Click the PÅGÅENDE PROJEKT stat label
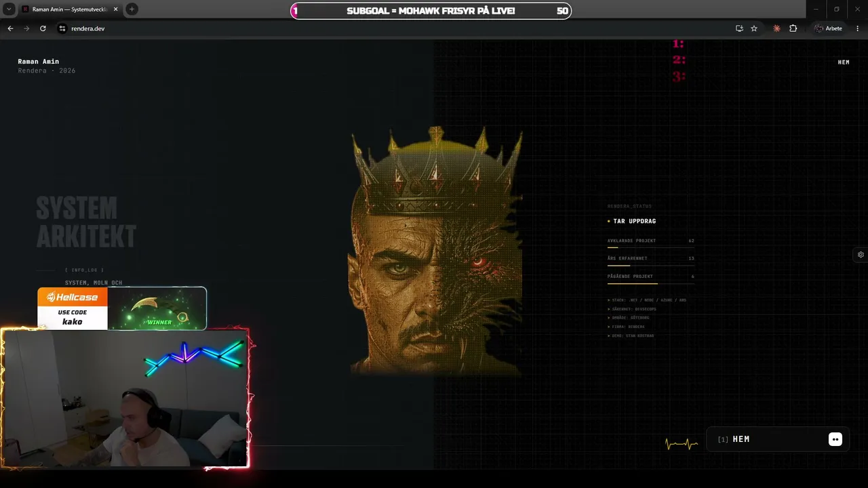Image resolution: width=868 pixels, height=488 pixels. [630, 277]
